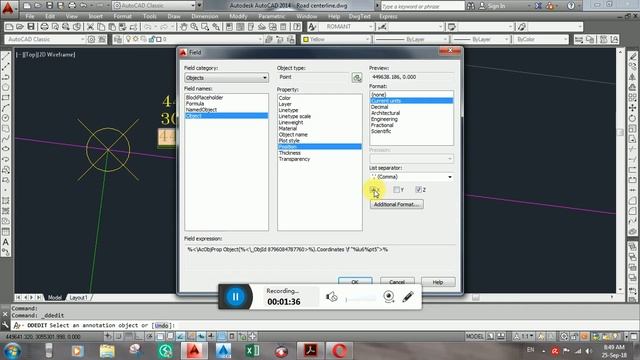Open the annotation scale 1:1 dropdown
Screen dimensions: 640x360
(523, 337)
